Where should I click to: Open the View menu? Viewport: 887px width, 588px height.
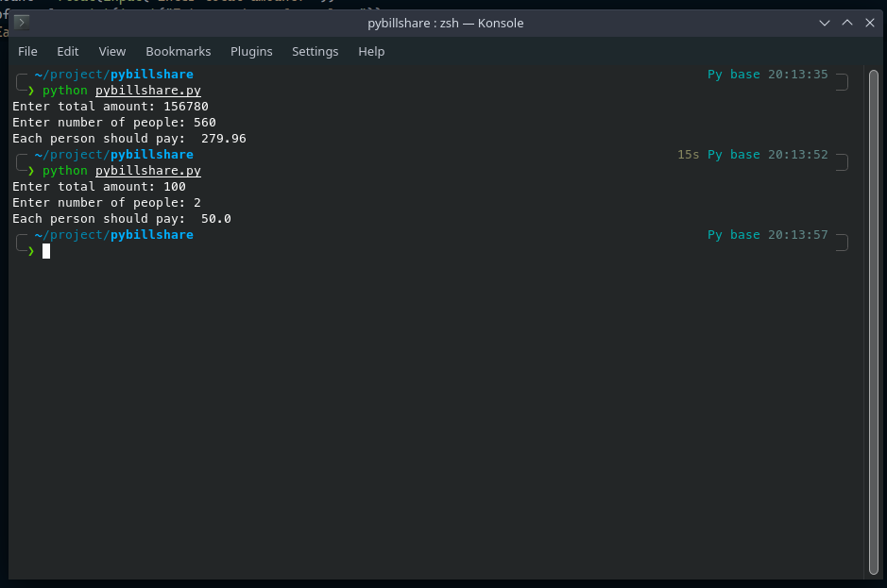[112, 52]
